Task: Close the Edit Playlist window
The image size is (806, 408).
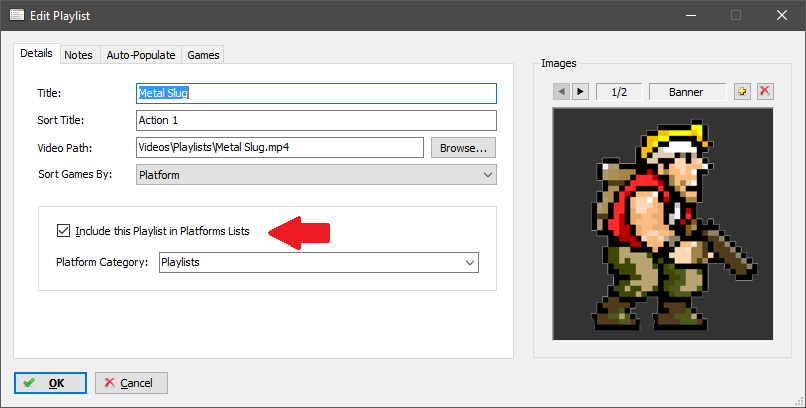Action: coord(782,15)
